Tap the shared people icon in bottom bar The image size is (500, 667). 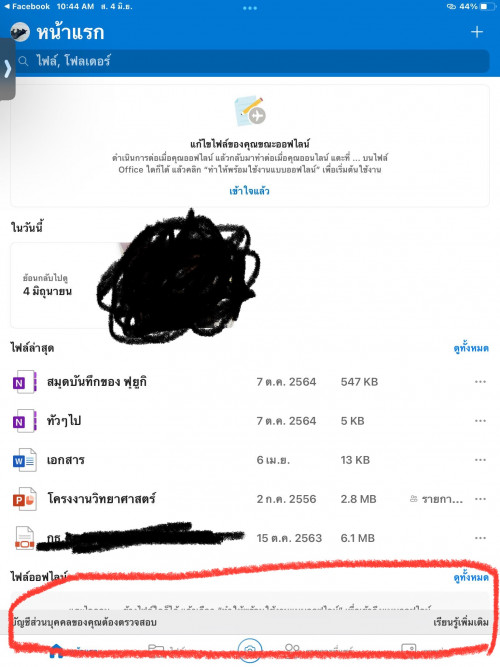(x=292, y=650)
